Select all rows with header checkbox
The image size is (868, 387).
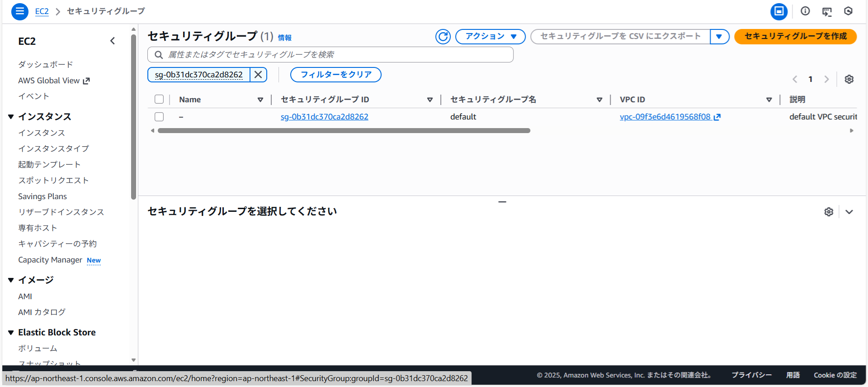point(159,100)
